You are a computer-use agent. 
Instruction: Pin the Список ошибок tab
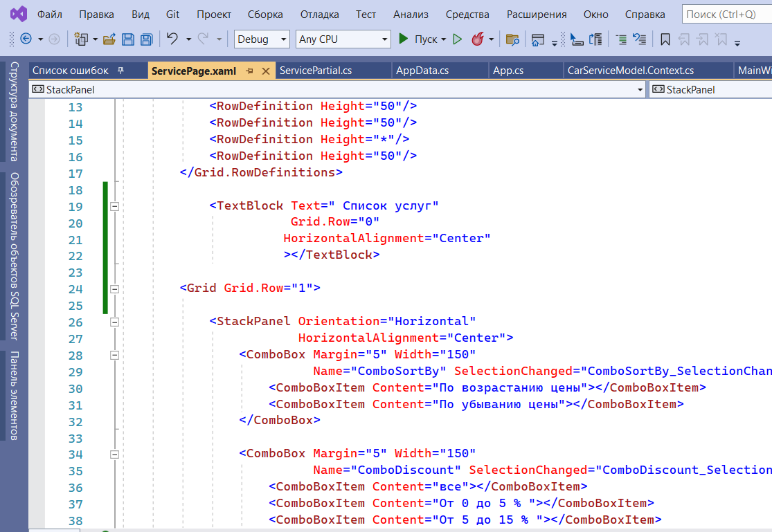point(120,71)
